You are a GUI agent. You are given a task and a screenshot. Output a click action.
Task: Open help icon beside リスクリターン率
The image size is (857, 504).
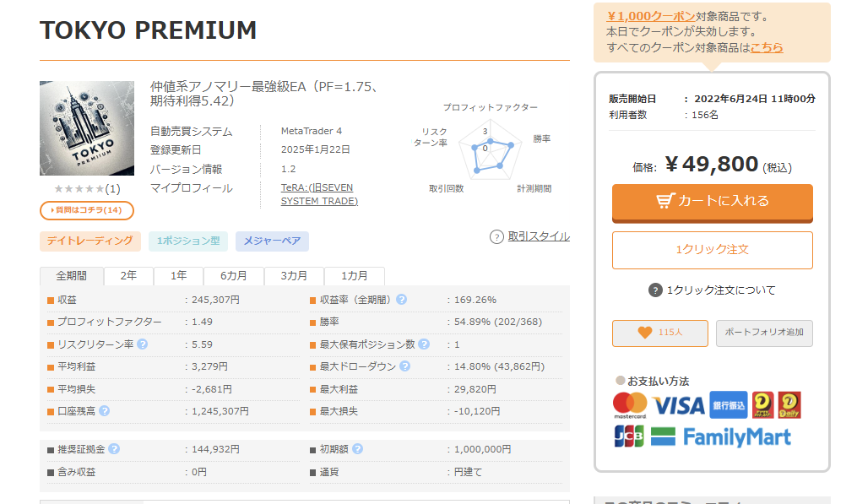tap(142, 344)
